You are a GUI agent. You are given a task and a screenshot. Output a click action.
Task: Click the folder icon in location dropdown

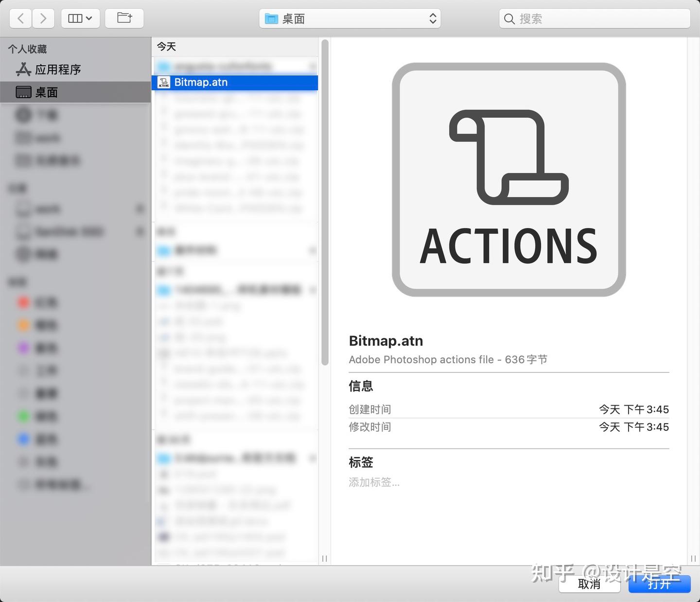[x=271, y=19]
